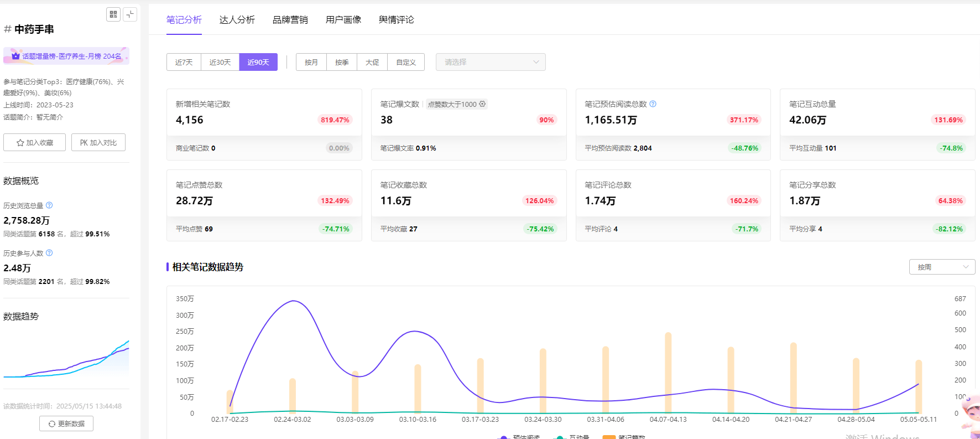The height and width of the screenshot is (439, 980).
Task: Click the 商业笔记数 0 text
Action: pyautogui.click(x=196, y=148)
